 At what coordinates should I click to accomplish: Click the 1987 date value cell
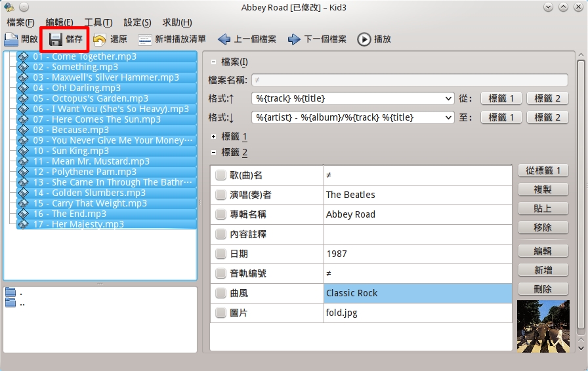(418, 254)
